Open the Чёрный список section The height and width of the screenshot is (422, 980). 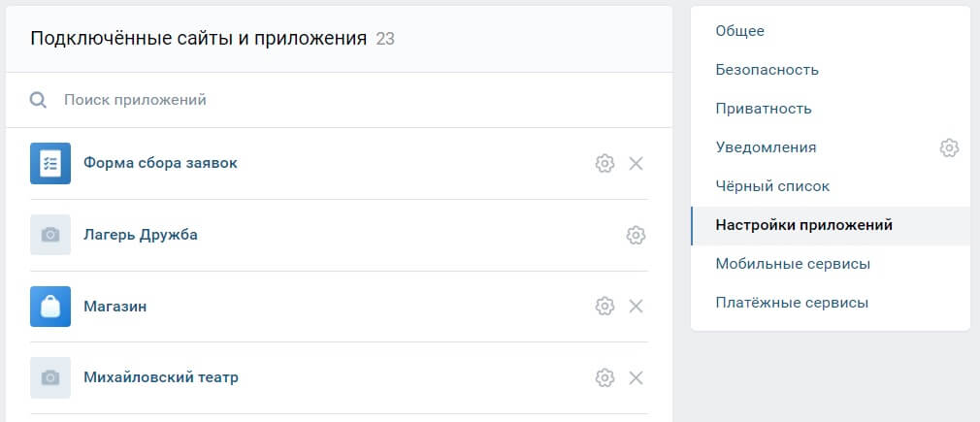pyautogui.click(x=772, y=186)
